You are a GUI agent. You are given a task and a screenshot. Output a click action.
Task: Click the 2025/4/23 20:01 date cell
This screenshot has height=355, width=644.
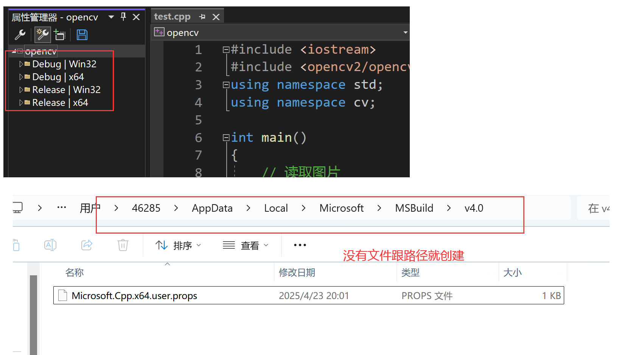[x=314, y=296]
